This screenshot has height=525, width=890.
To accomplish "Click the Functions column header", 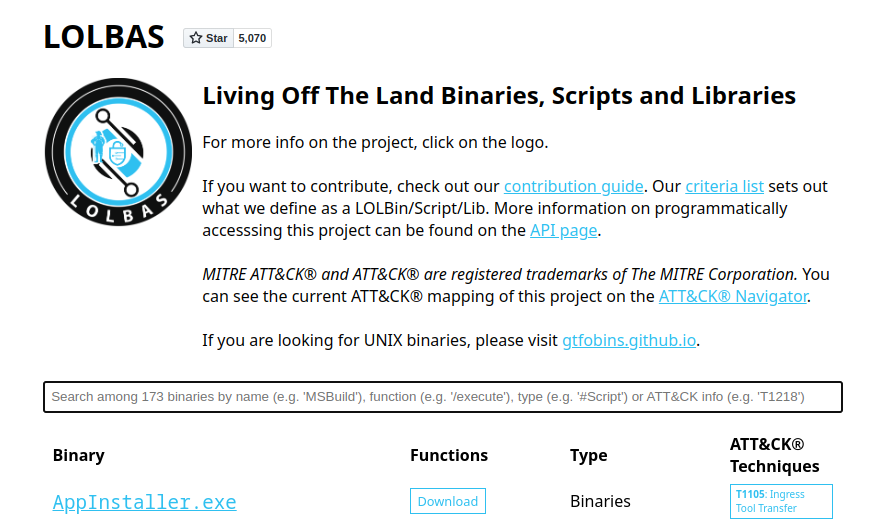I will click(x=449, y=455).
